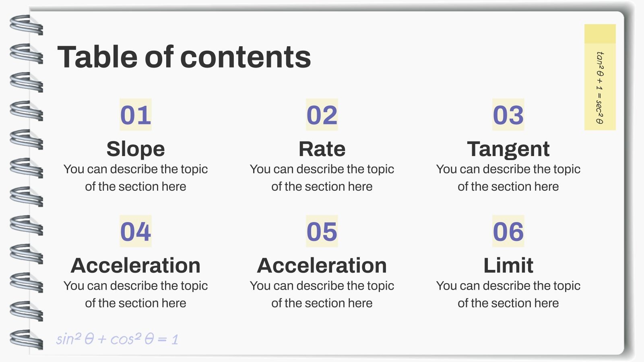Select the 04 section number
The image size is (644, 362).
click(136, 231)
